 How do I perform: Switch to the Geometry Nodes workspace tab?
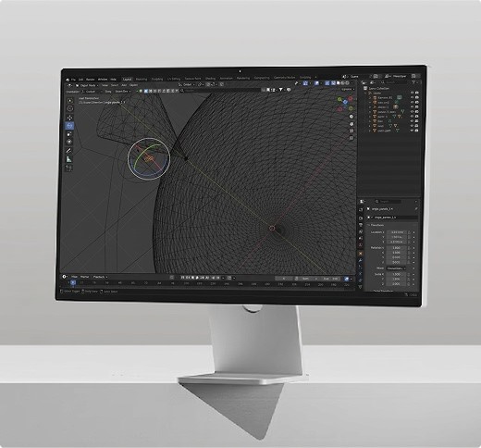284,78
